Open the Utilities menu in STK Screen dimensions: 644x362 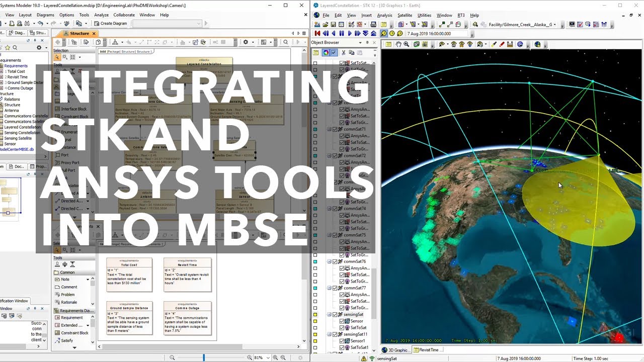(424, 15)
